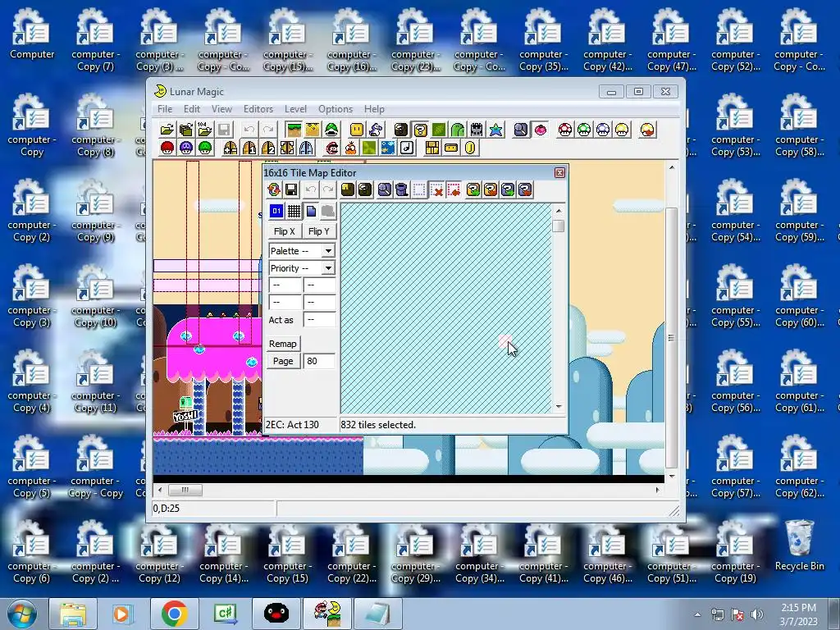Open the Layer 1 grass-tile editing mode
This screenshot has width=840, height=630.
tap(294, 130)
